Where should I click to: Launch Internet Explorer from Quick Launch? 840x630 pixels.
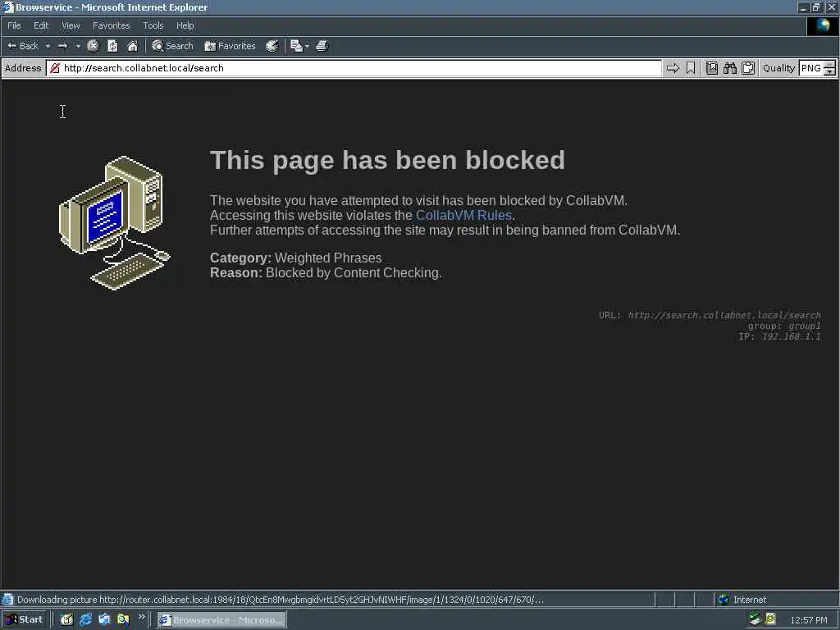[85, 620]
